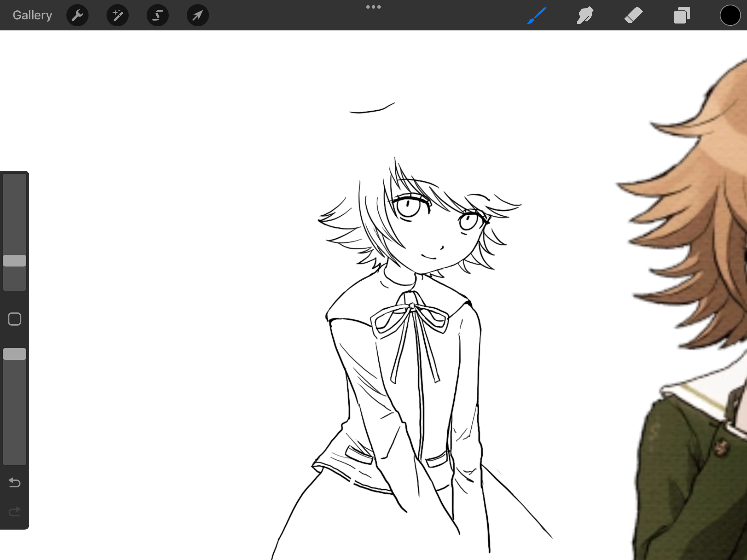Viewport: 747px width, 560px height.
Task: Click the brush opacity slider handle
Action: 15,354
